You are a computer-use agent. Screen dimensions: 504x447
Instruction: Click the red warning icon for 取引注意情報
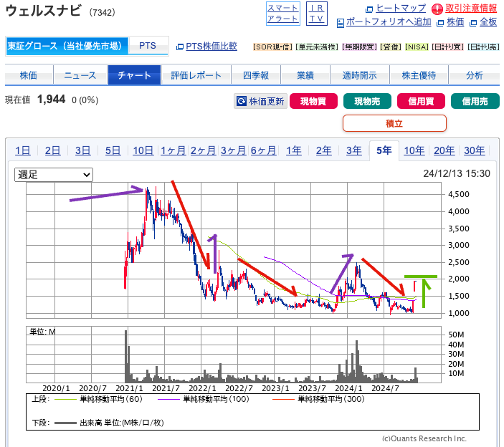437,9
